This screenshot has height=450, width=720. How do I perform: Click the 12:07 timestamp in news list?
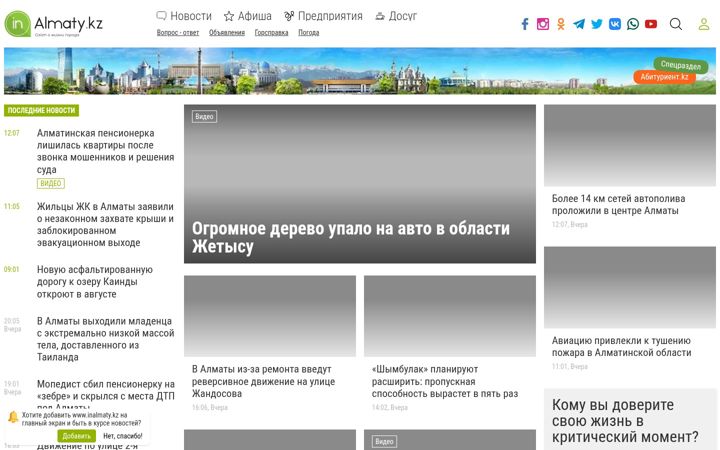click(12, 133)
